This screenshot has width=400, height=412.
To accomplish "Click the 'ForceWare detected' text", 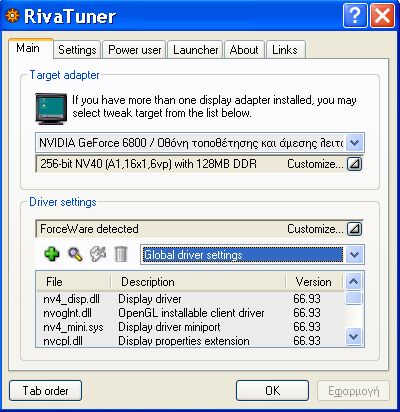I will click(x=89, y=229).
